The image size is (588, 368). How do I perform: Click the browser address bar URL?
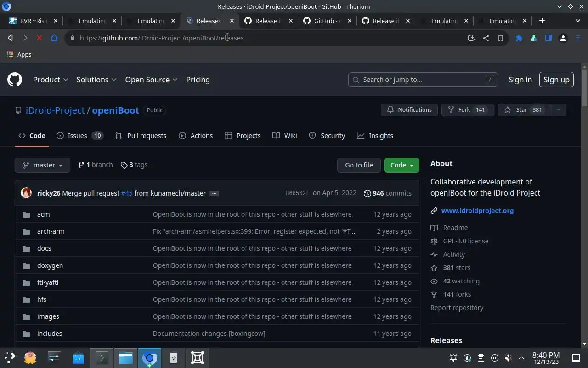coord(162,38)
